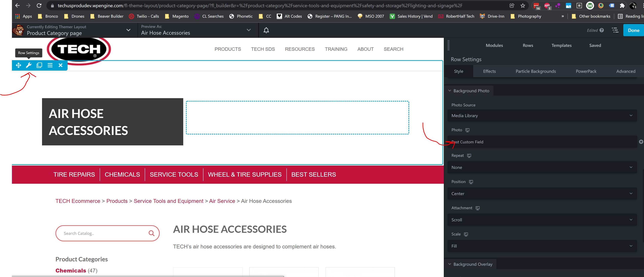Open the Attachment dropdown set to Scroll
The image size is (644, 277).
(x=542, y=220)
